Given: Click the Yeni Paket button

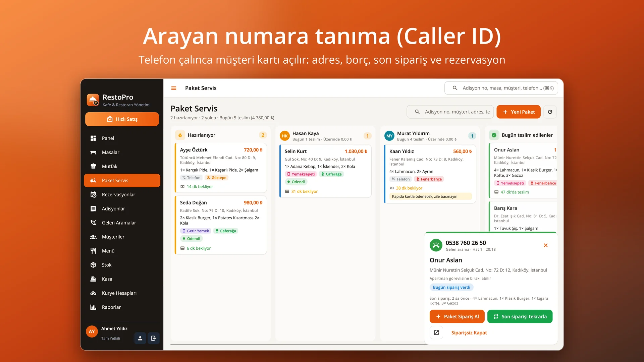Looking at the screenshot, I should click(519, 112).
